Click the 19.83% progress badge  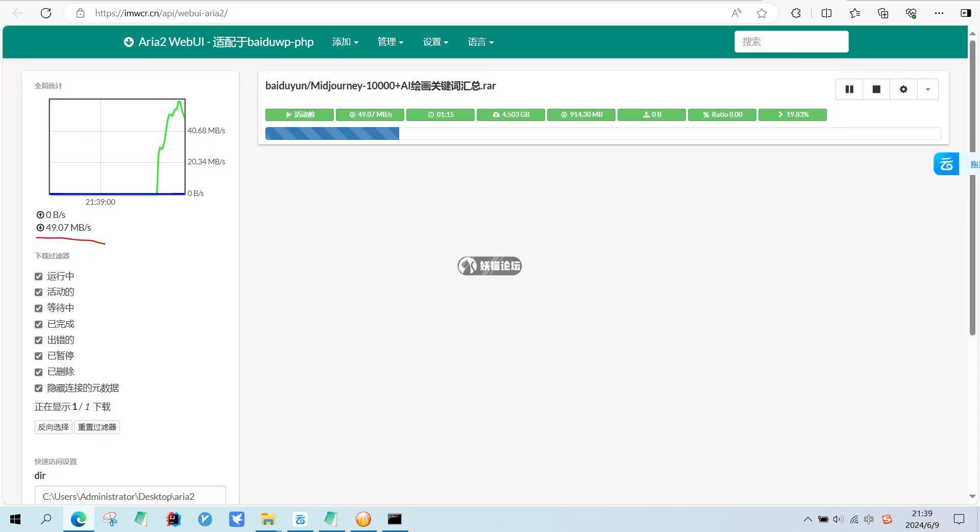(792, 114)
